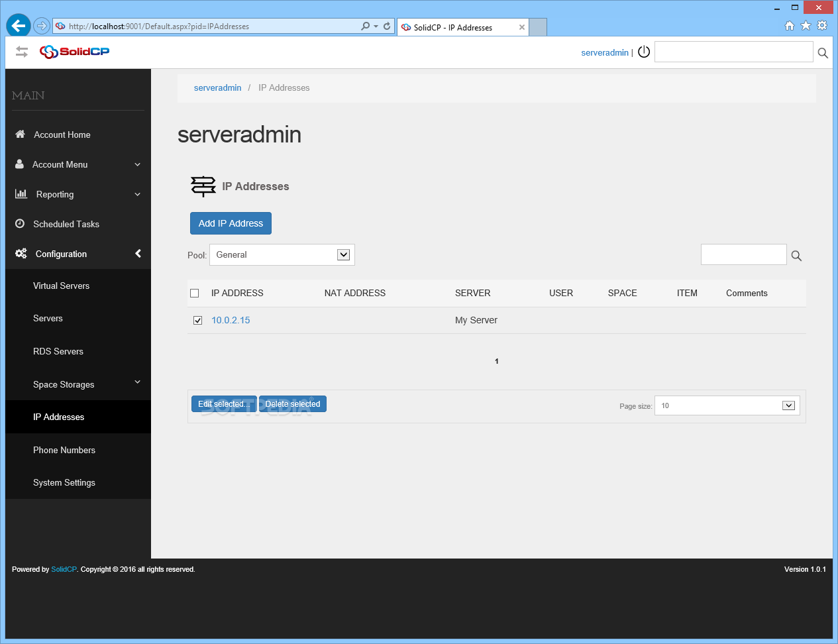
Task: Click the Reporting chart icon
Action: point(21,193)
